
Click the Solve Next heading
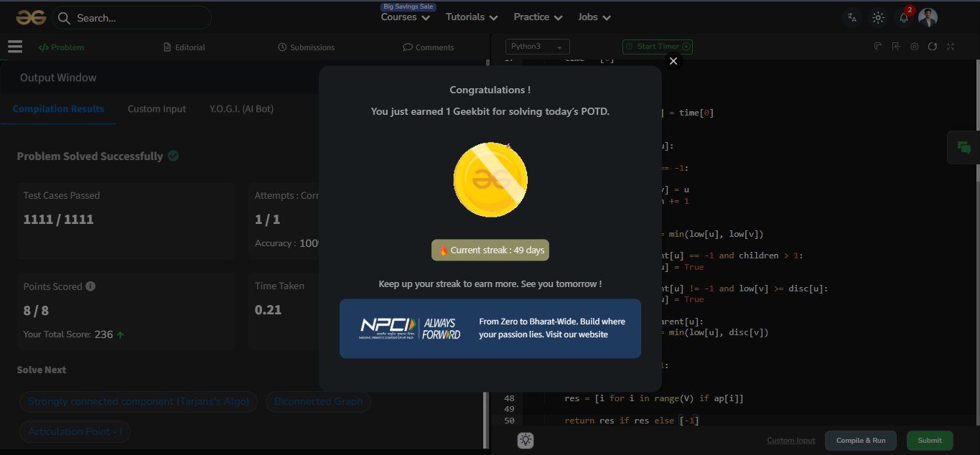(x=42, y=370)
